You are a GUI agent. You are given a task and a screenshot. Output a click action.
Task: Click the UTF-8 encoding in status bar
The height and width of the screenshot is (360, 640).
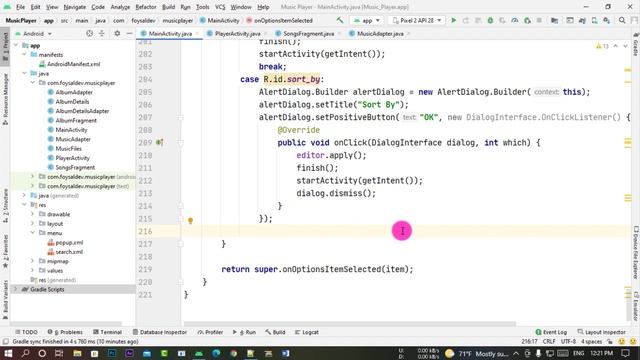click(x=568, y=342)
